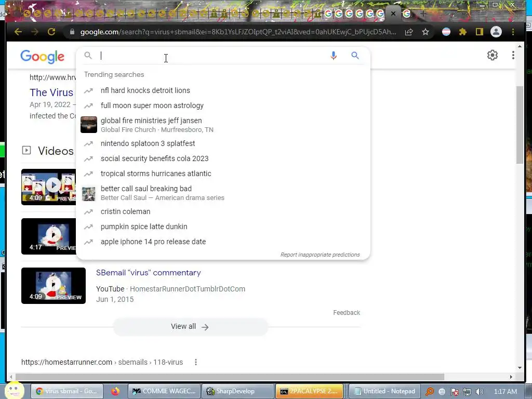Open Google quick settings gear
This screenshot has height=399, width=532.
493,55
